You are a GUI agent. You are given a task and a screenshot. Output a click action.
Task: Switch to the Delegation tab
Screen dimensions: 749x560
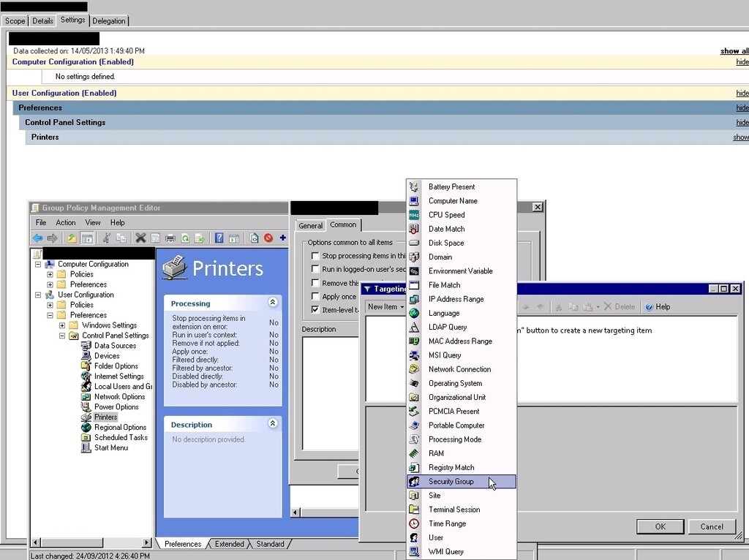108,20
